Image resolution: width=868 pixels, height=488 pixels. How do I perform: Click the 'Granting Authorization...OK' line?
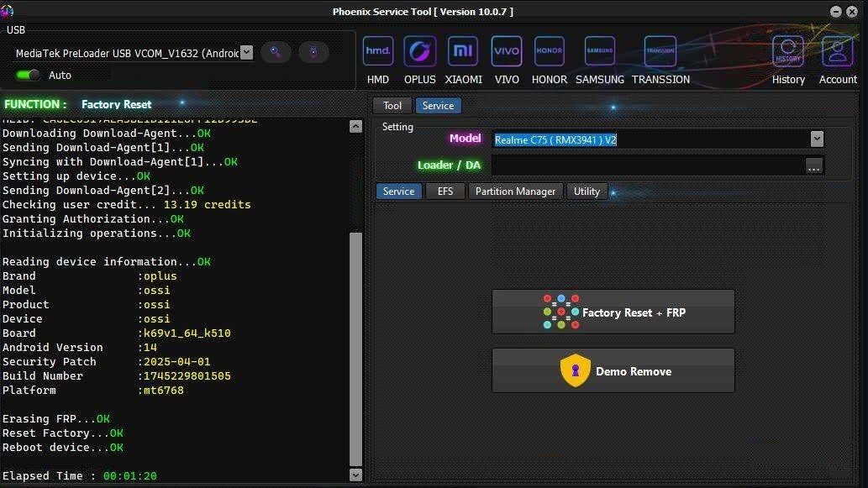[x=93, y=219]
